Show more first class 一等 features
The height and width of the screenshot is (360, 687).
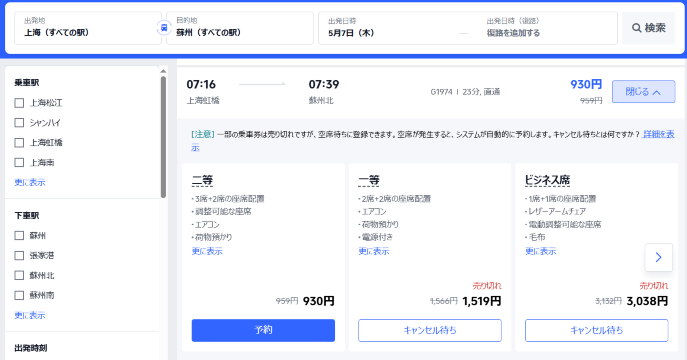pos(374,251)
